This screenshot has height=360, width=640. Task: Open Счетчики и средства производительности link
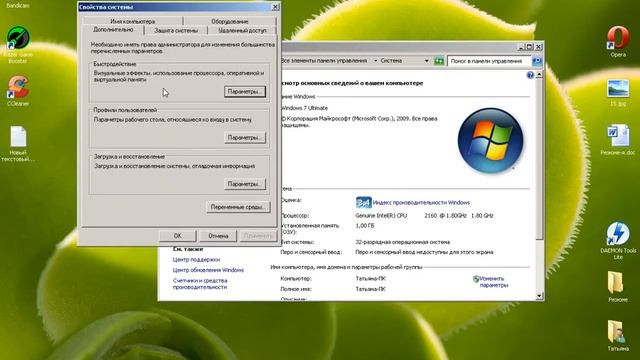pos(200,284)
